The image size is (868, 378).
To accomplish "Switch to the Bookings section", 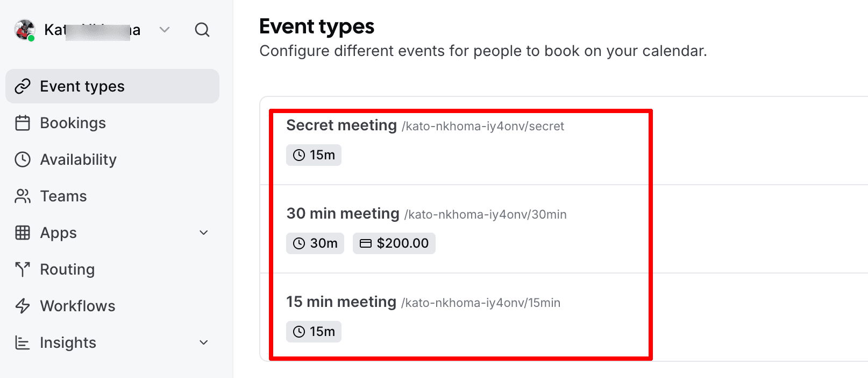I will tap(73, 122).
